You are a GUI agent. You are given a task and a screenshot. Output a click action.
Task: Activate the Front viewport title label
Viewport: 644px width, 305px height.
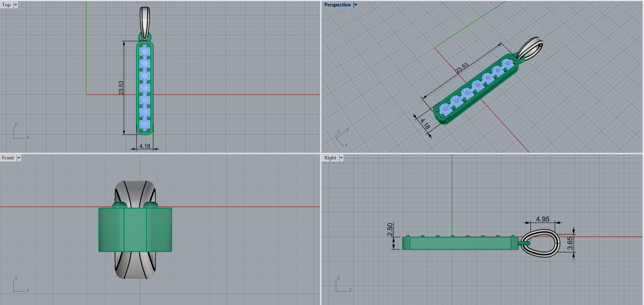(8, 158)
